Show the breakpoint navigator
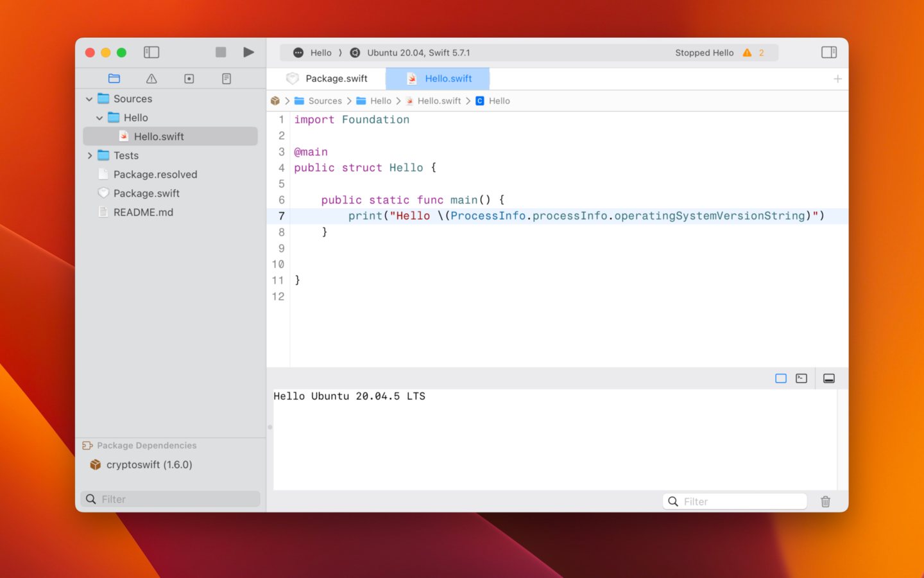The width and height of the screenshot is (924, 578). [189, 78]
